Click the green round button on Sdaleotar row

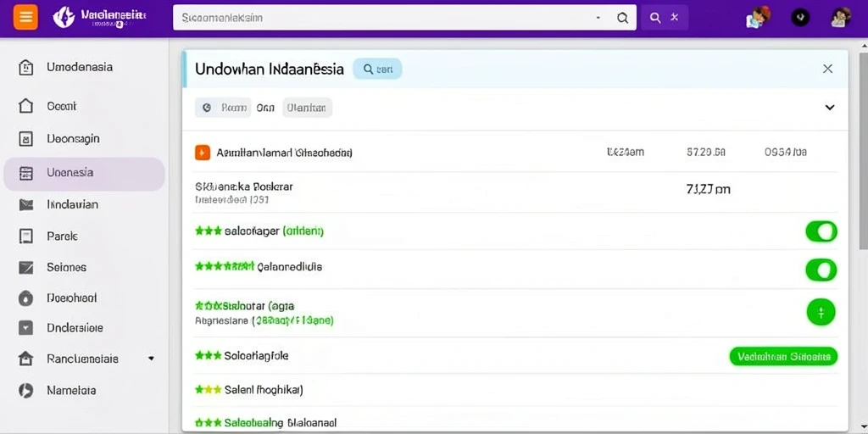pos(821,312)
